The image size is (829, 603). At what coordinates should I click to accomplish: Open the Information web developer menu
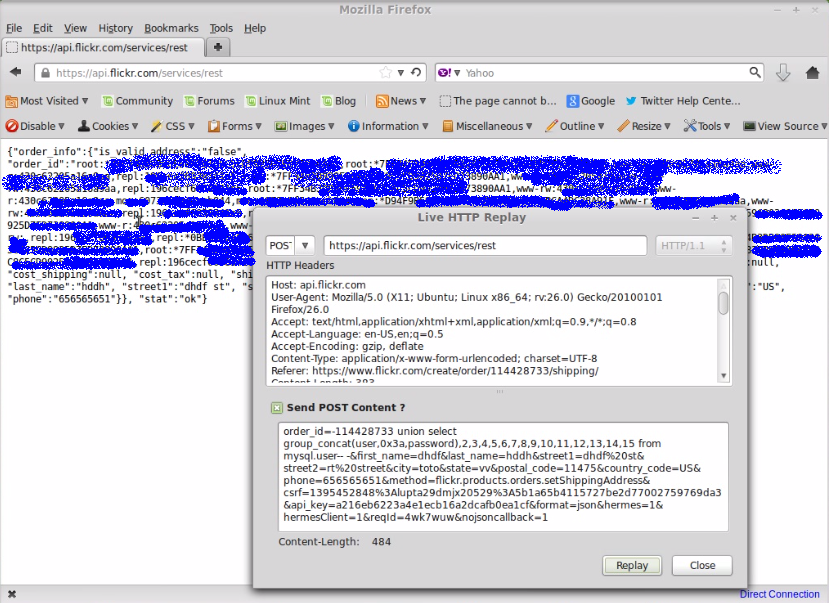tap(388, 126)
